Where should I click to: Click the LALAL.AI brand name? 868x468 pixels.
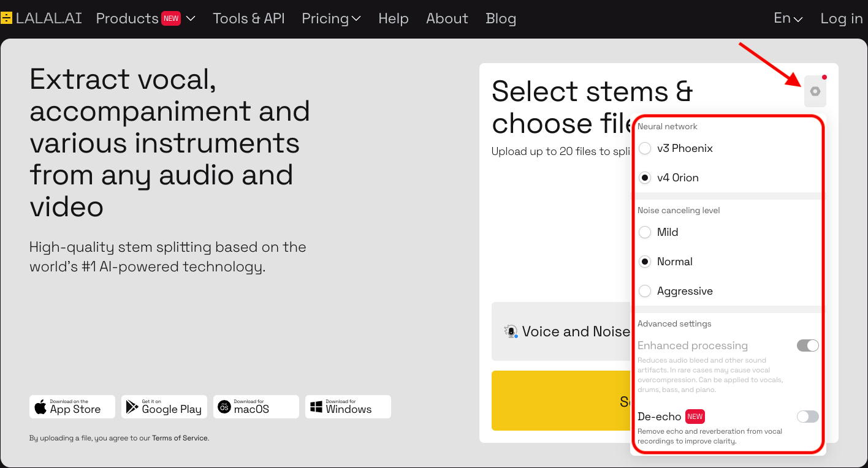point(49,18)
